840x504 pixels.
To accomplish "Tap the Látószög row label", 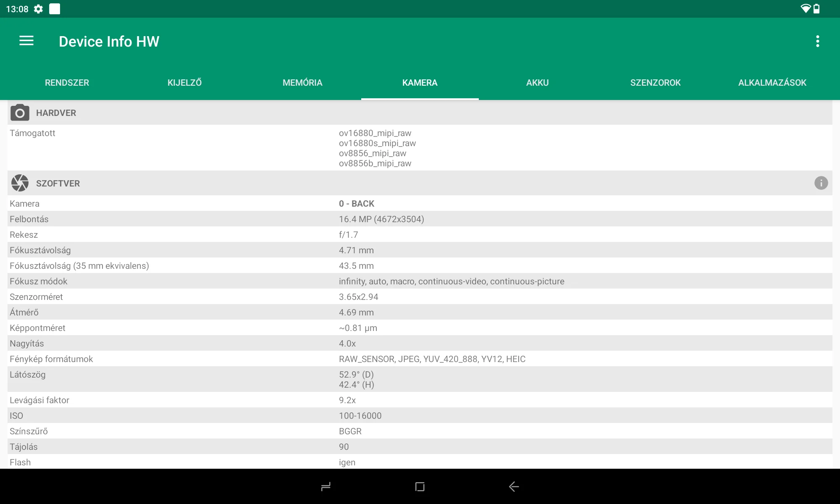I will click(x=28, y=375).
